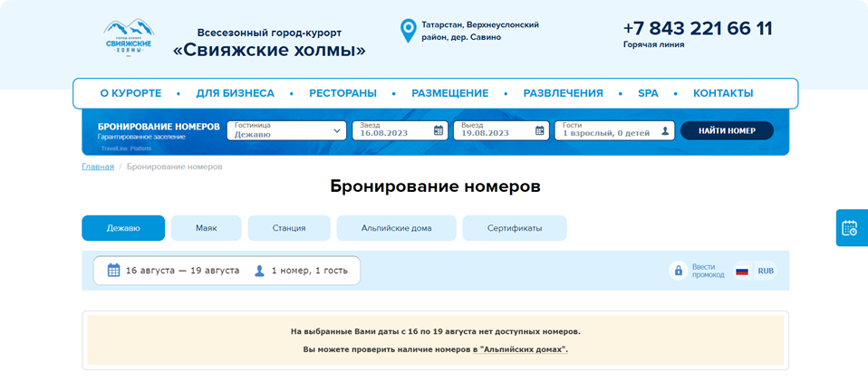
Task: Click the person icon beside 1 номер
Action: click(260, 271)
